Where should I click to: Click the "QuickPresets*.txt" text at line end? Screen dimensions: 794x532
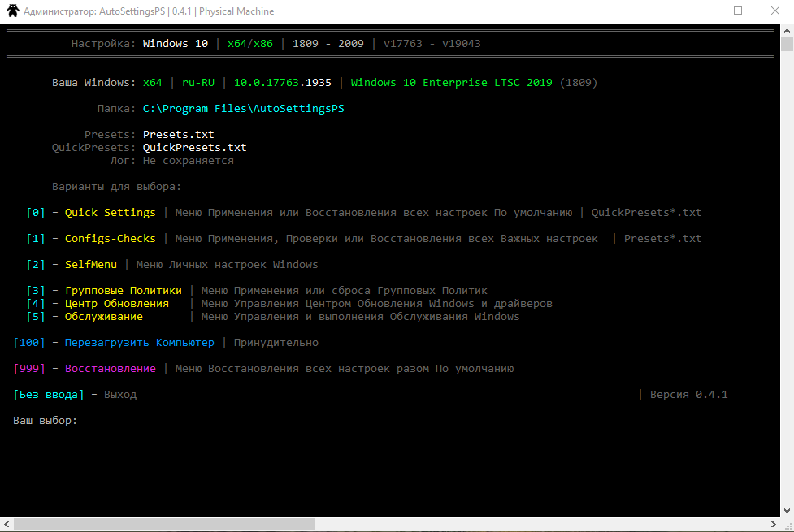pyautogui.click(x=646, y=213)
